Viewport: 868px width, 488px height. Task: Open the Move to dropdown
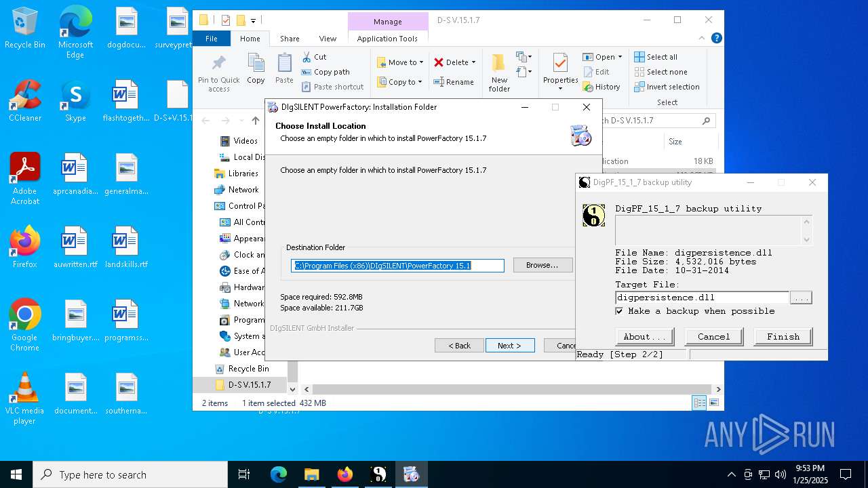click(400, 62)
